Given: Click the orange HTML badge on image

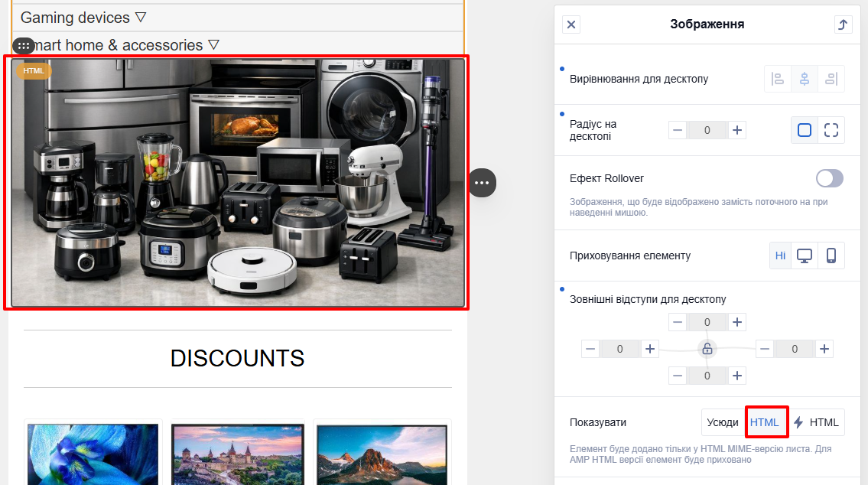Looking at the screenshot, I should coord(34,71).
